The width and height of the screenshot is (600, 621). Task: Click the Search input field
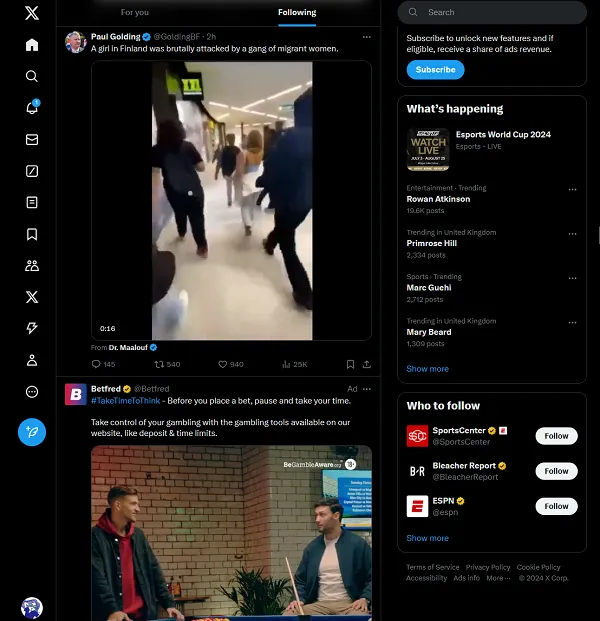click(492, 12)
